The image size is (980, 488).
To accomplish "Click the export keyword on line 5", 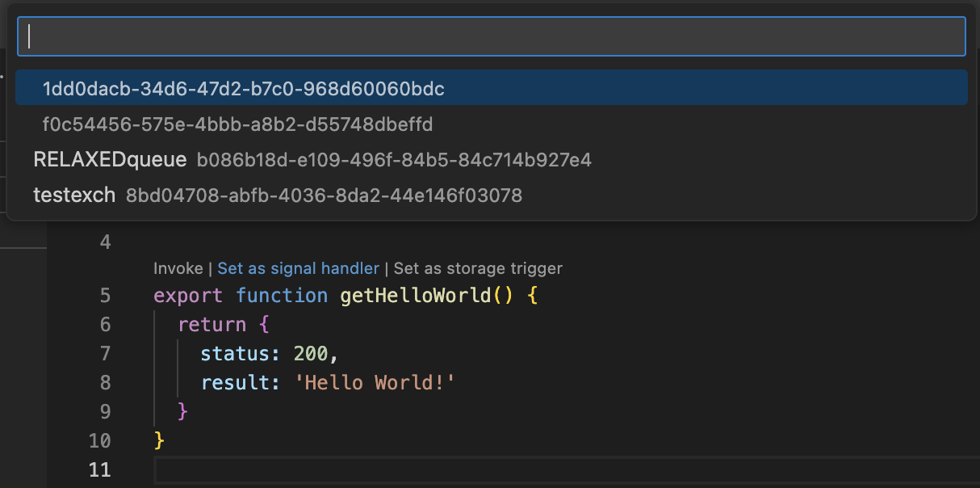I will (187, 295).
